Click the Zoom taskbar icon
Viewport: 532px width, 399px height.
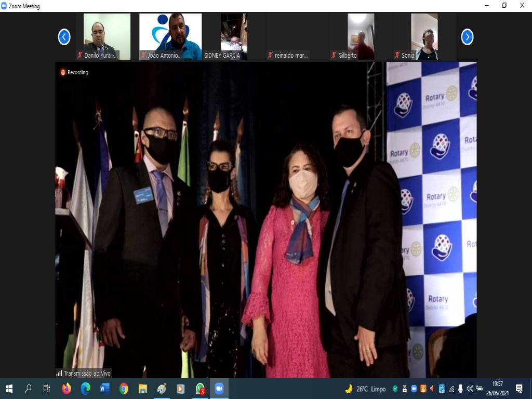[219, 389]
